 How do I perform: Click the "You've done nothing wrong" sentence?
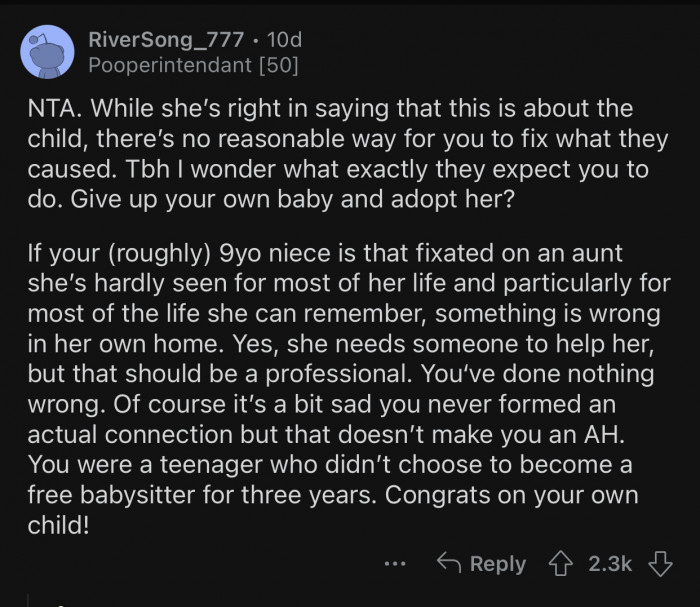click(341, 388)
